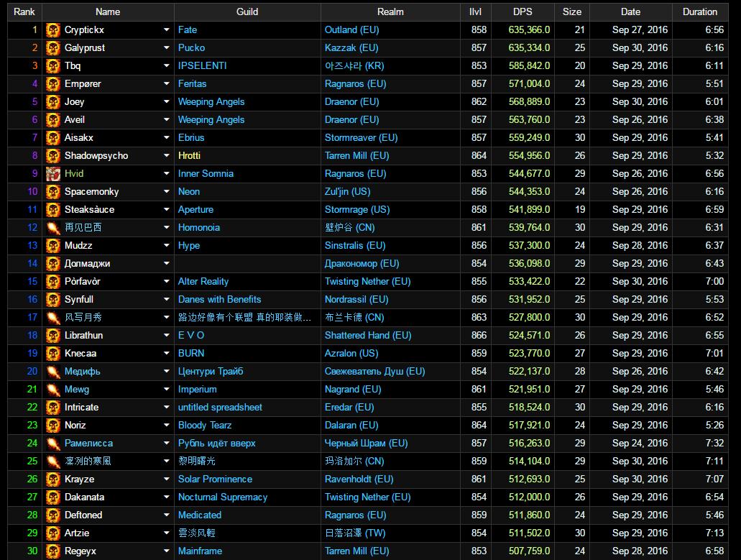Click the spec icon beside Krayze
Screen dimensions: 741x560
point(53,479)
